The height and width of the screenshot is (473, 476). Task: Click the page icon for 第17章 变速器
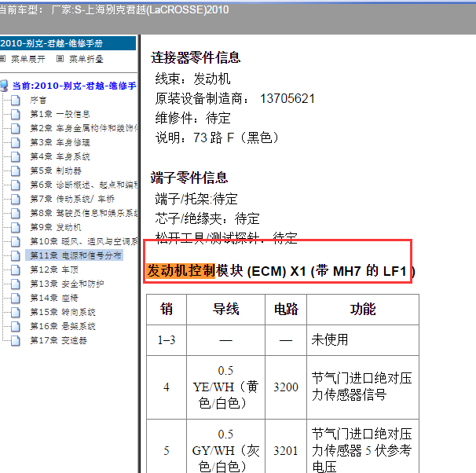point(16,340)
